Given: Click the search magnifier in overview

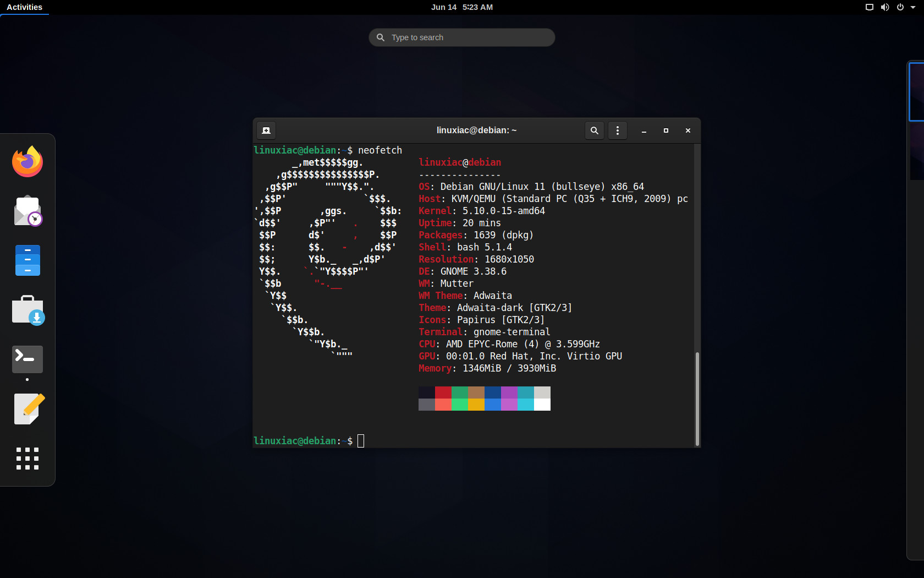Looking at the screenshot, I should (381, 37).
